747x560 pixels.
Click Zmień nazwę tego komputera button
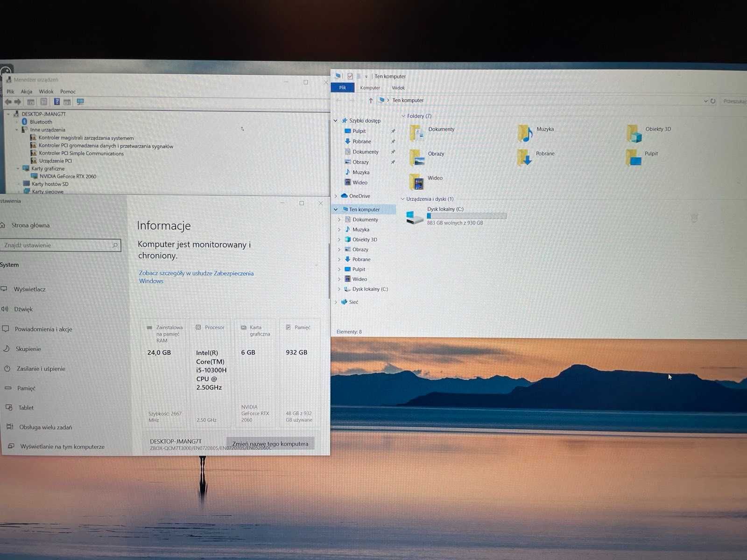tap(270, 444)
